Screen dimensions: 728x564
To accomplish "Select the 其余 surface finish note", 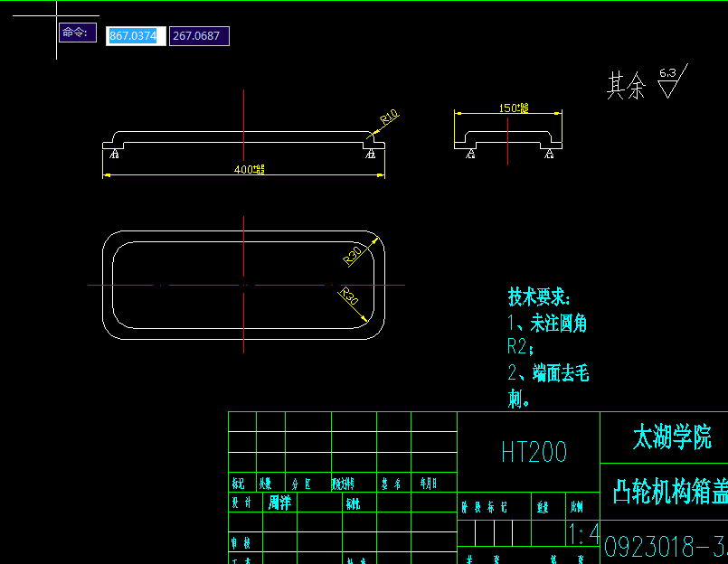I will [626, 85].
